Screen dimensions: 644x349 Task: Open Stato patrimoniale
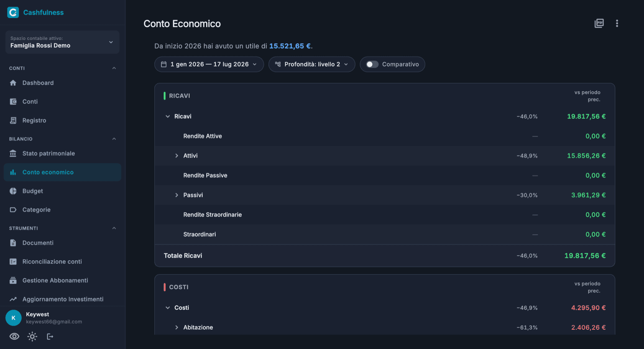62,154
